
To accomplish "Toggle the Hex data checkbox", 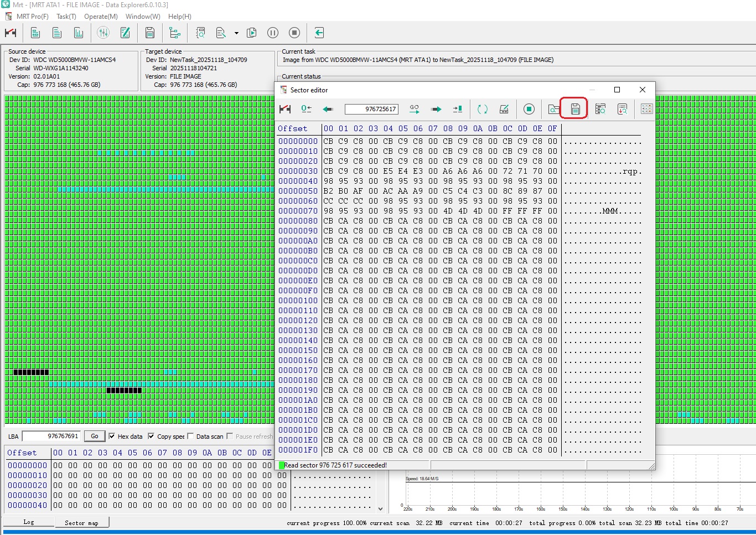I will tap(112, 436).
